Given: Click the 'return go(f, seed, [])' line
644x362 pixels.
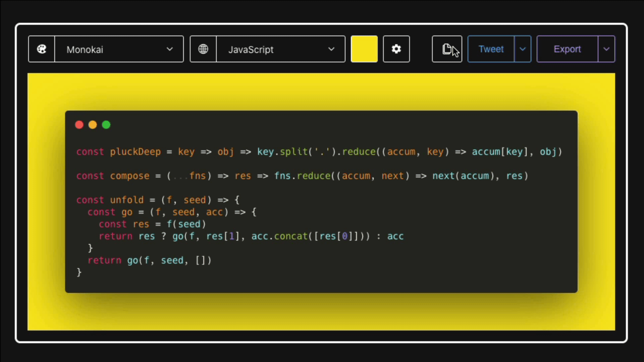Looking at the screenshot, I should pyautogui.click(x=150, y=260).
